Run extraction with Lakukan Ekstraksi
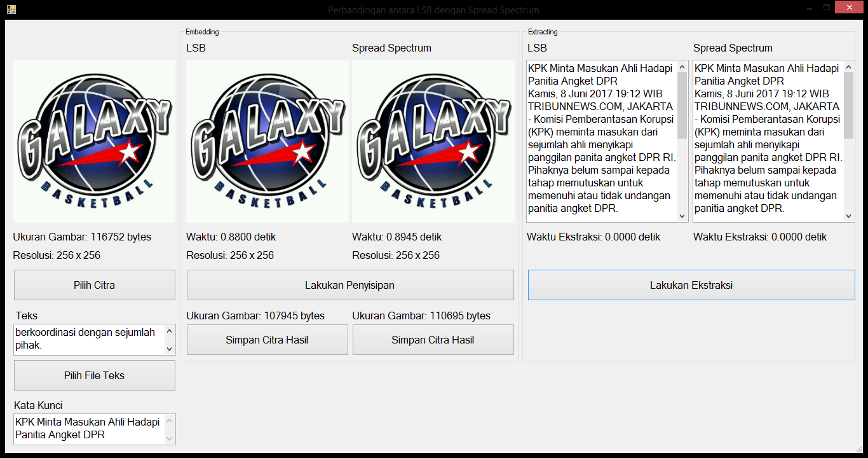 [x=691, y=285]
